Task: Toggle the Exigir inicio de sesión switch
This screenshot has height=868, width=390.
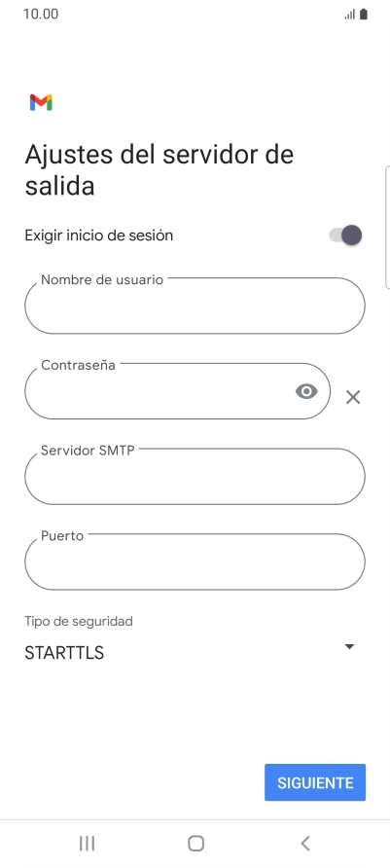Action: [x=345, y=235]
